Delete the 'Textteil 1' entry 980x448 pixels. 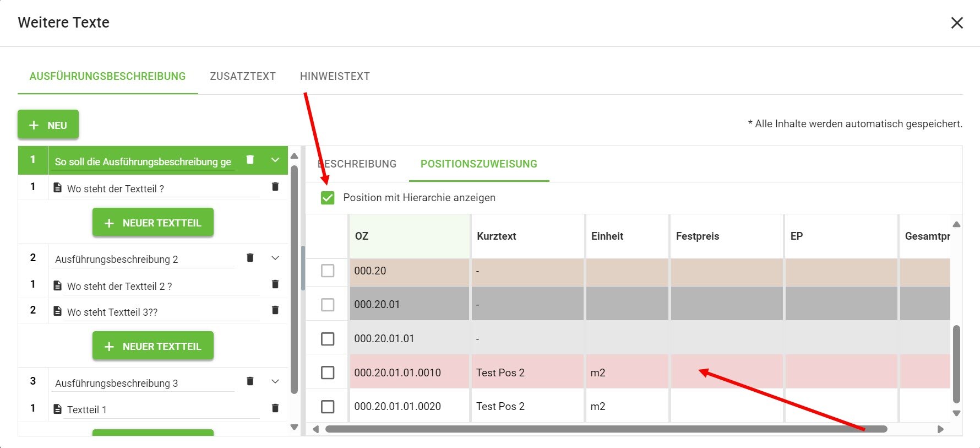click(x=275, y=408)
